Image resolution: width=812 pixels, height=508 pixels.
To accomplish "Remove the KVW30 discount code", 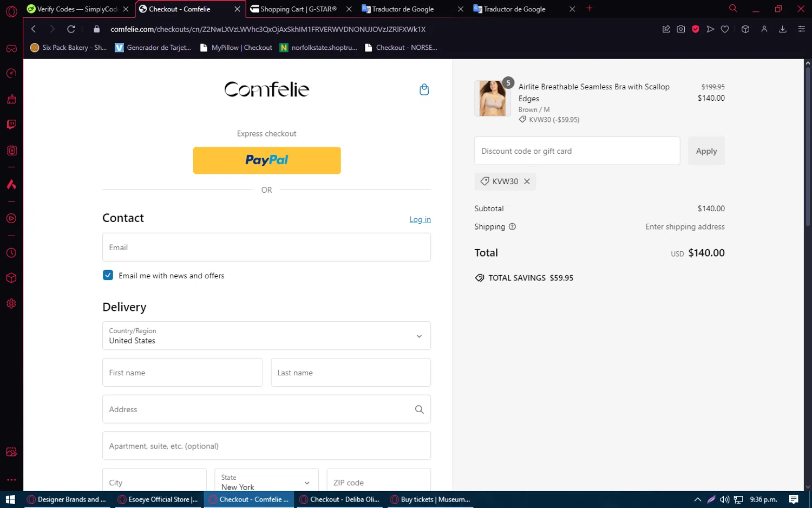I will pos(527,181).
